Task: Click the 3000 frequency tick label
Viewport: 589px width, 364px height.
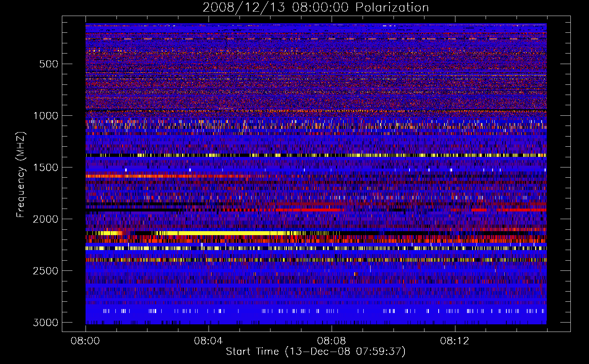Action: pyautogui.click(x=46, y=323)
